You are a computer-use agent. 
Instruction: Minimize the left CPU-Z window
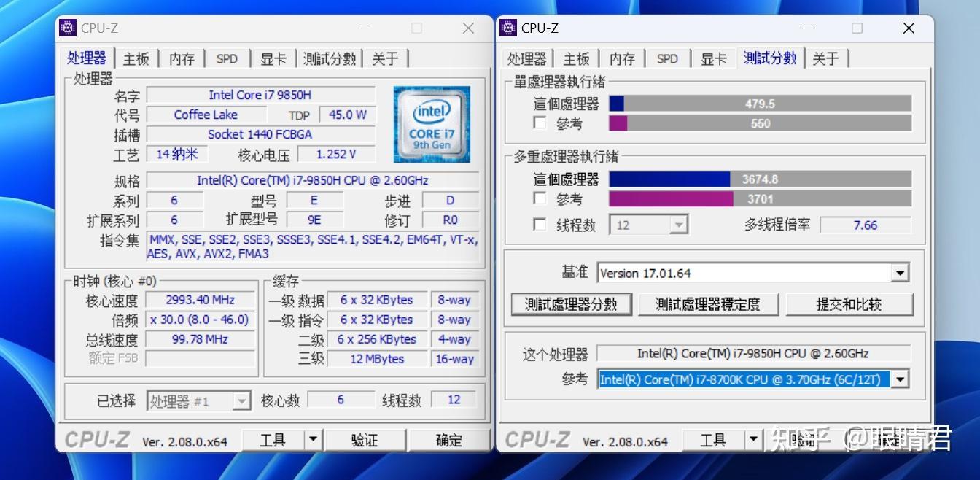(366, 28)
